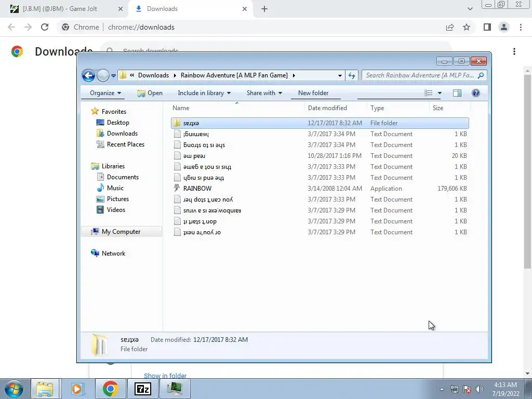Toggle the Chrome side panel icon
The image size is (532, 399).
[x=487, y=27]
